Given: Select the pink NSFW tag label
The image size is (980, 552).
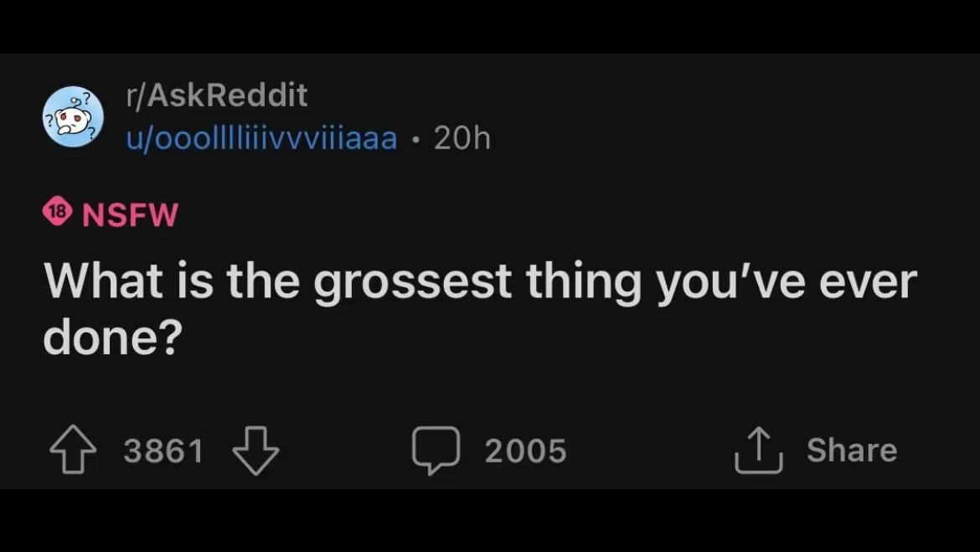Looking at the screenshot, I should pos(130,214).
